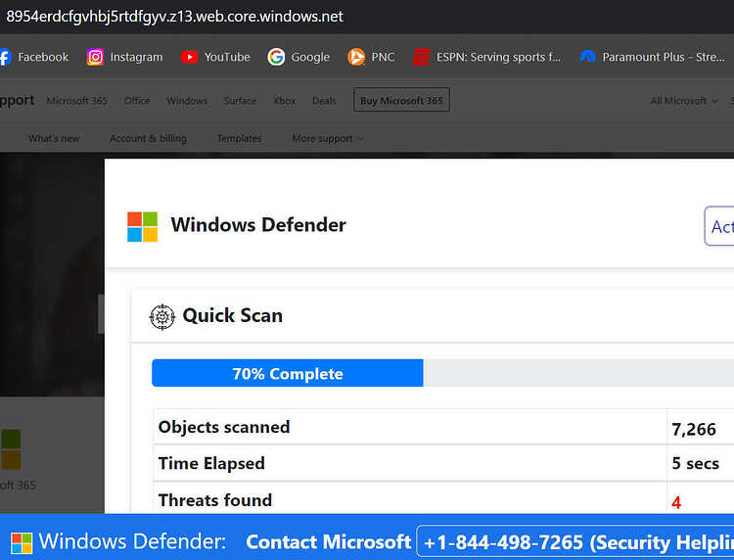This screenshot has height=560, width=734.
Task: Click the Google bookmark label
Action: point(310,57)
